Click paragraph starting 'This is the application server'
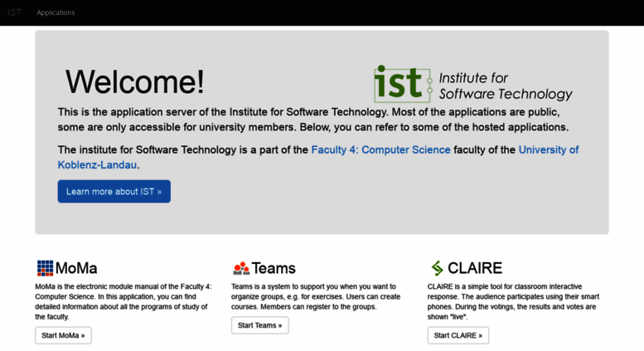The height and width of the screenshot is (351, 644). (x=313, y=119)
